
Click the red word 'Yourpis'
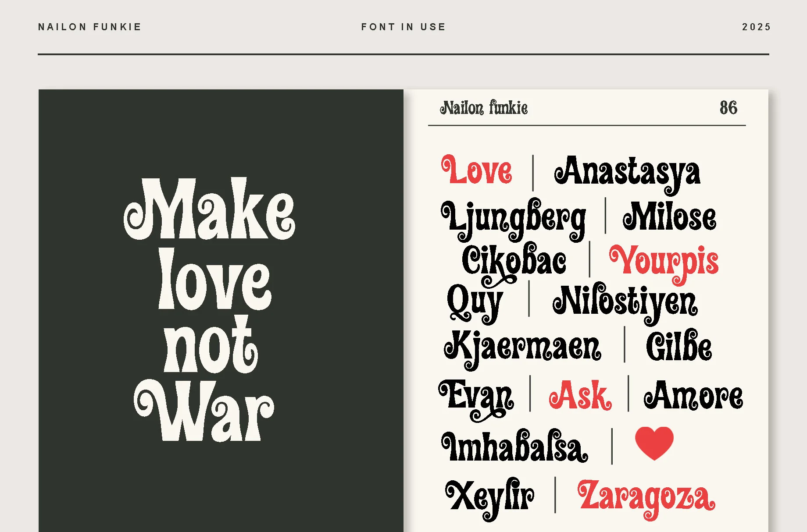664,261
